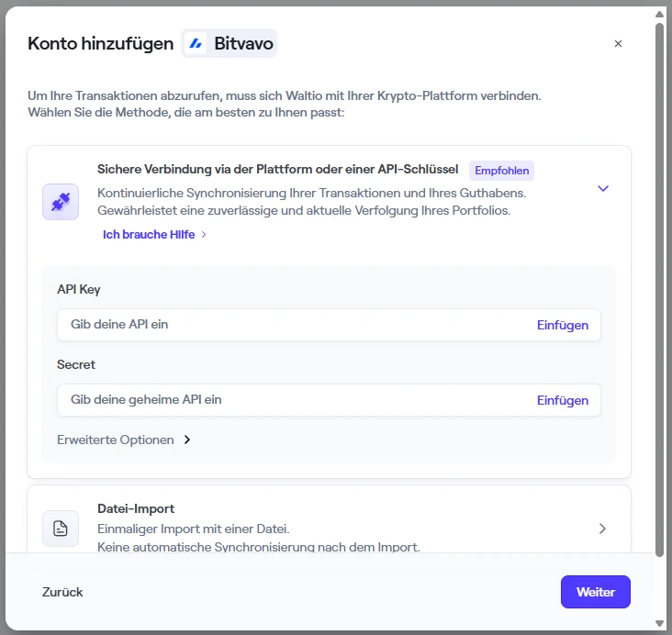The image size is (672, 635).
Task: Click the scrollbar up arrow
Action: tap(659, 15)
